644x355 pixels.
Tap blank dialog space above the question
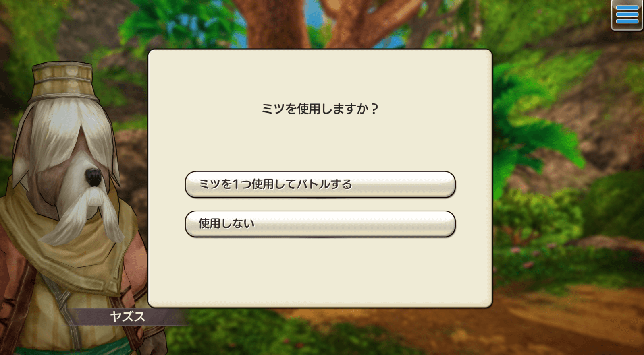[x=320, y=74]
